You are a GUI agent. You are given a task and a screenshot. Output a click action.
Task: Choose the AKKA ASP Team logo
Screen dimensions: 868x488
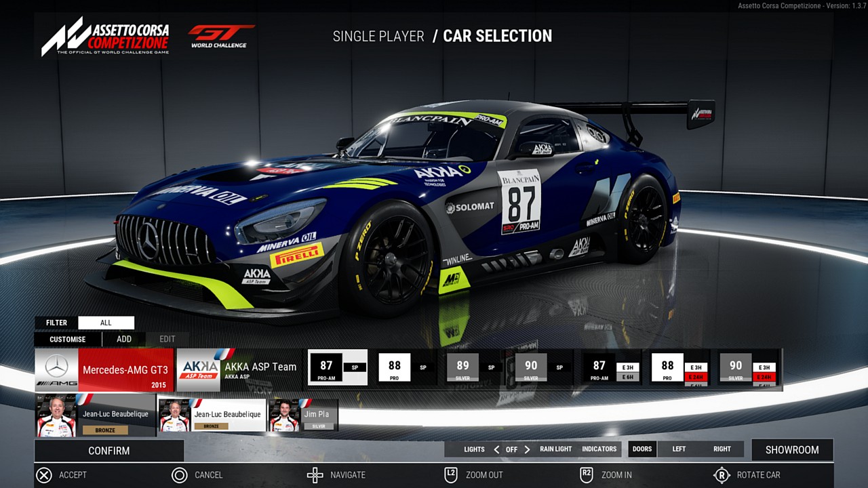tap(199, 370)
